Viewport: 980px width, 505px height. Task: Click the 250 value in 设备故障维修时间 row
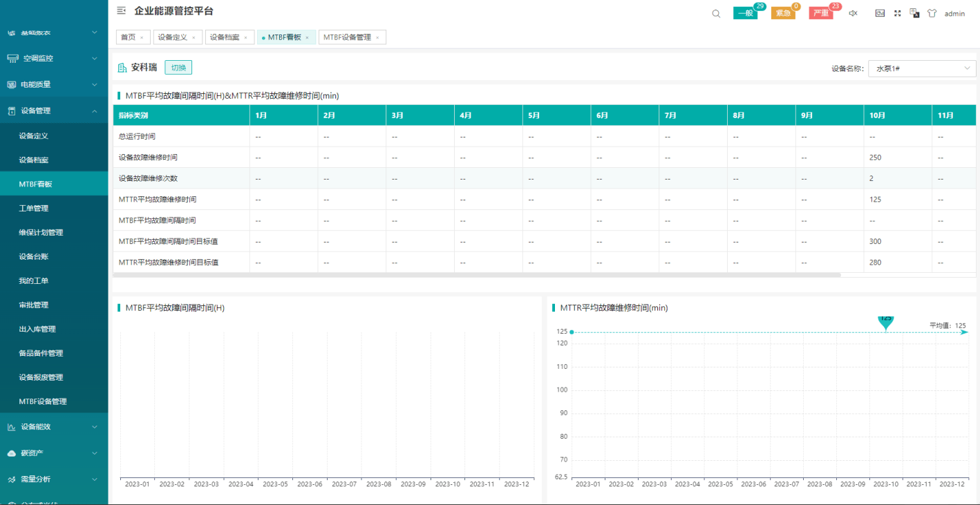(876, 158)
